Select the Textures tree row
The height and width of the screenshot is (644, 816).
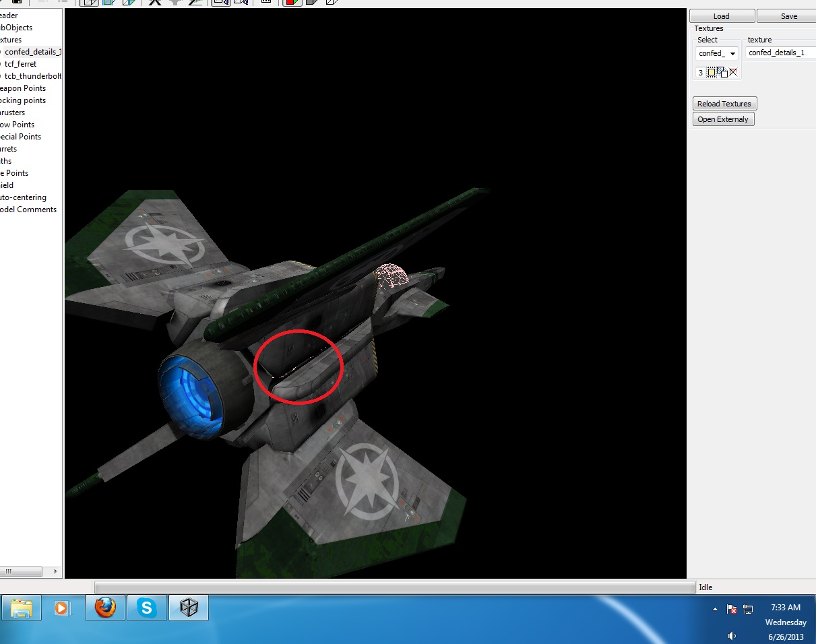[x=11, y=40]
